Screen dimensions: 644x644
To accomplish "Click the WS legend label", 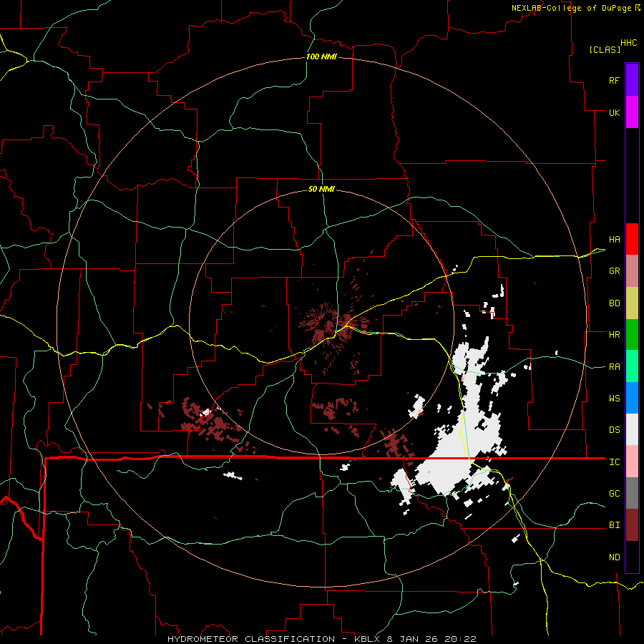I will [614, 399].
